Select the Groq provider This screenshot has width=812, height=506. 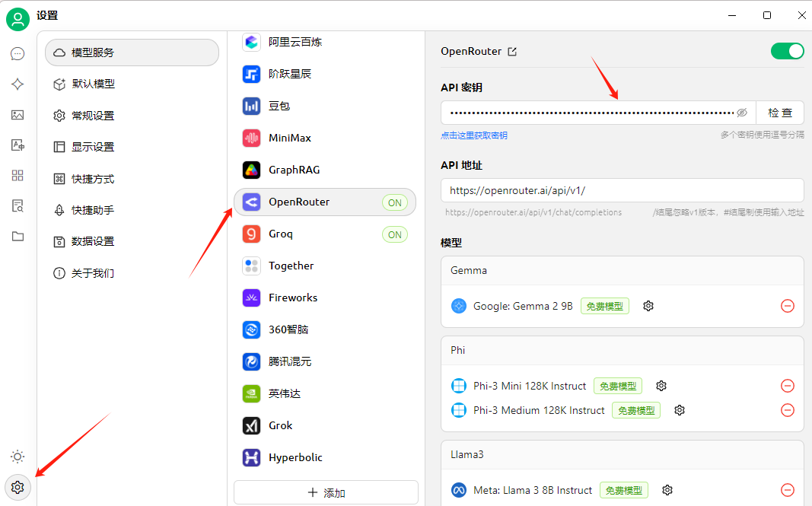[325, 234]
